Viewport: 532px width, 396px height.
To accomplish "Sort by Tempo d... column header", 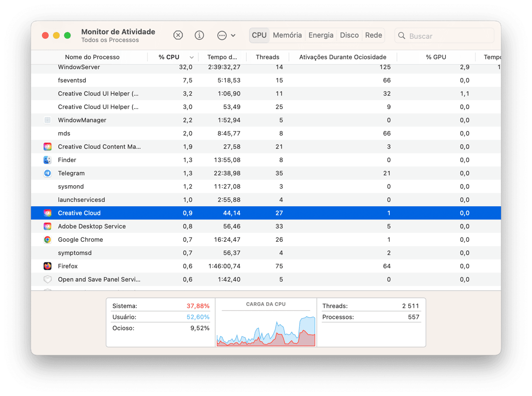I will pos(222,57).
